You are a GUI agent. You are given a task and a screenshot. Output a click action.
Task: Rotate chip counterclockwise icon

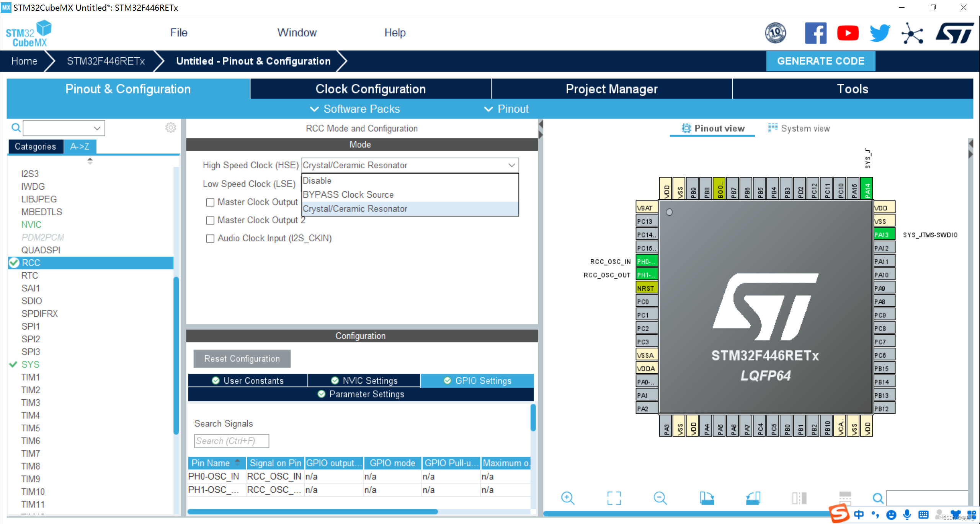click(x=753, y=498)
